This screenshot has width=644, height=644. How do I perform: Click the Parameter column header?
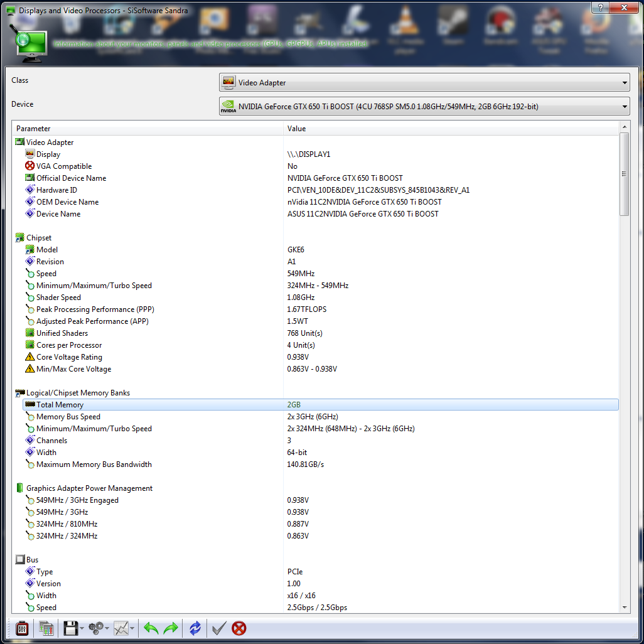tap(148, 129)
